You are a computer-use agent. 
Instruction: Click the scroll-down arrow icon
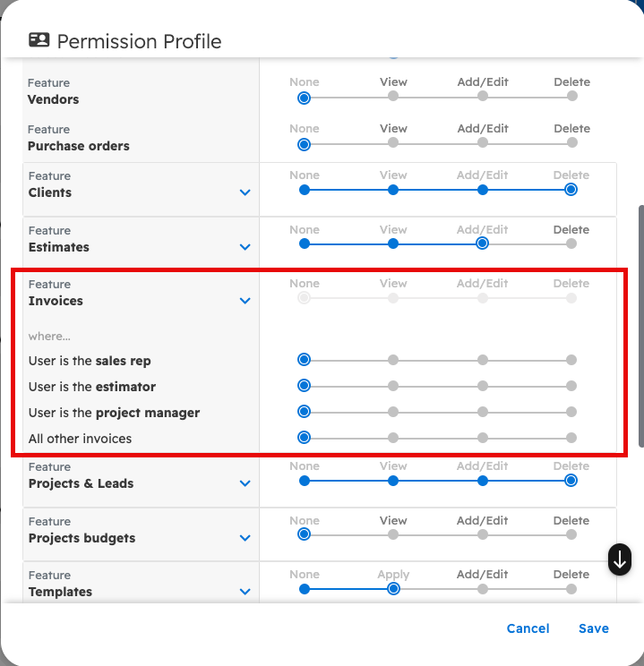(620, 559)
